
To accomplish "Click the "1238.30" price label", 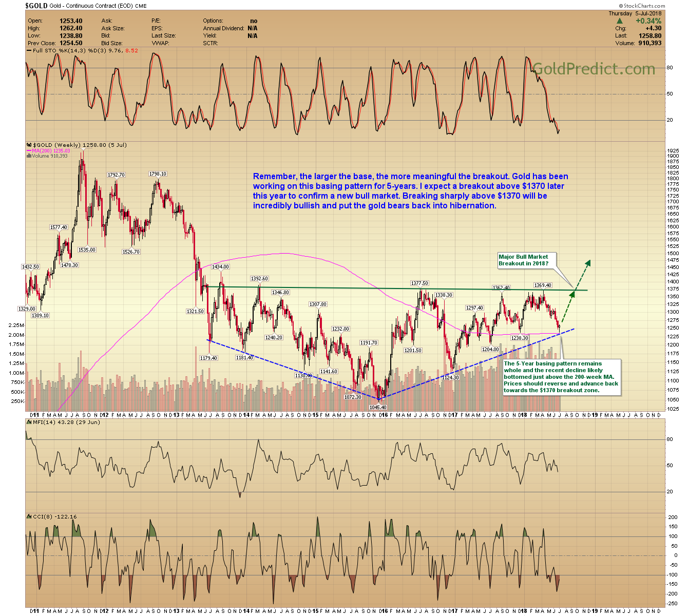I will pos(520,338).
